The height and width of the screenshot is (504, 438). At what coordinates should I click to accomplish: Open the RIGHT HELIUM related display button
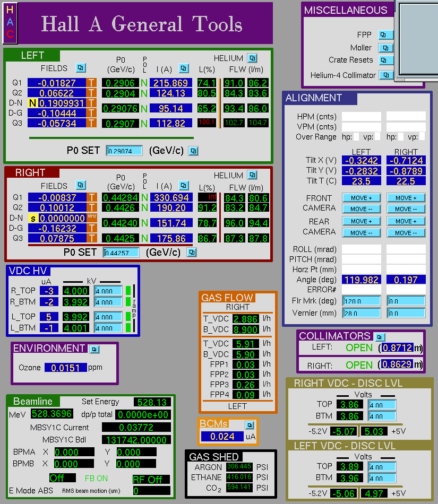pos(252,175)
